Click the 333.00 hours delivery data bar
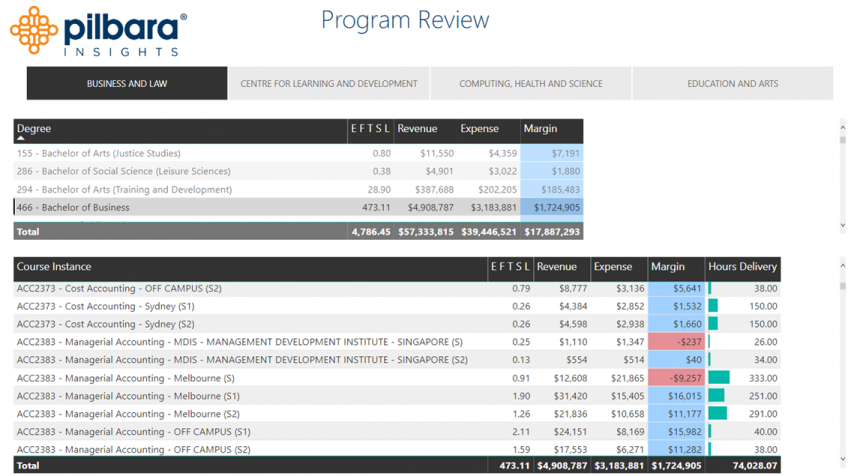The height and width of the screenshot is (476, 848). pos(720,378)
